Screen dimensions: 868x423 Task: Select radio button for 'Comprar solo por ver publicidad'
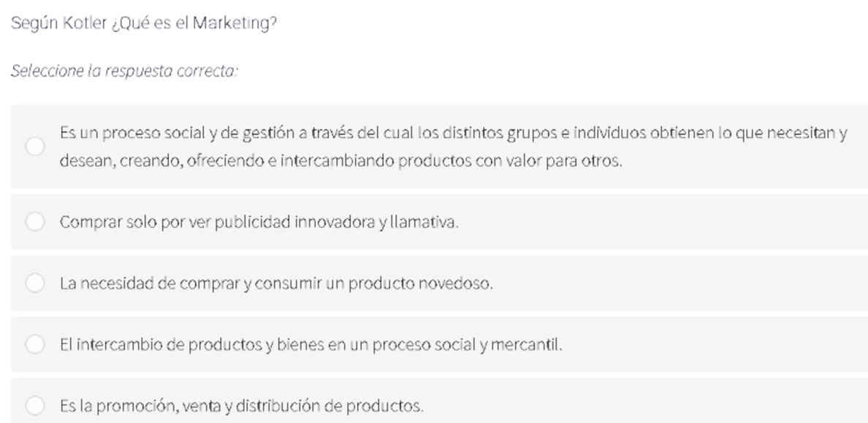(x=35, y=221)
